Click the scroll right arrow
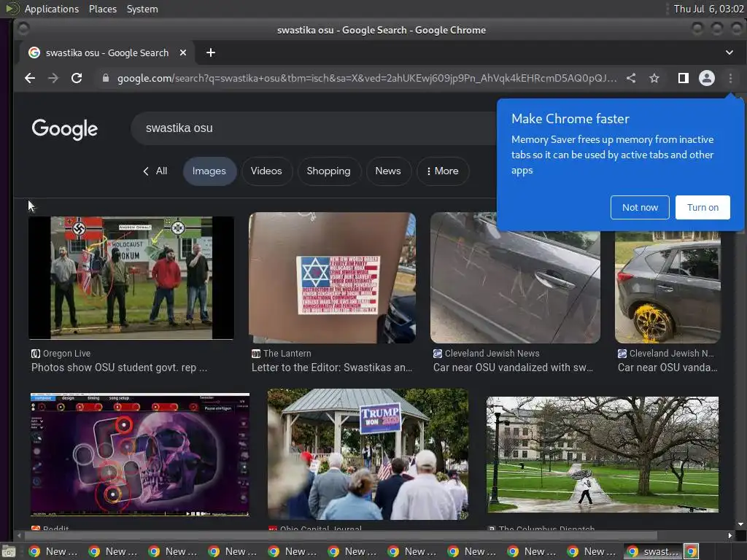747x560 pixels. (729, 535)
